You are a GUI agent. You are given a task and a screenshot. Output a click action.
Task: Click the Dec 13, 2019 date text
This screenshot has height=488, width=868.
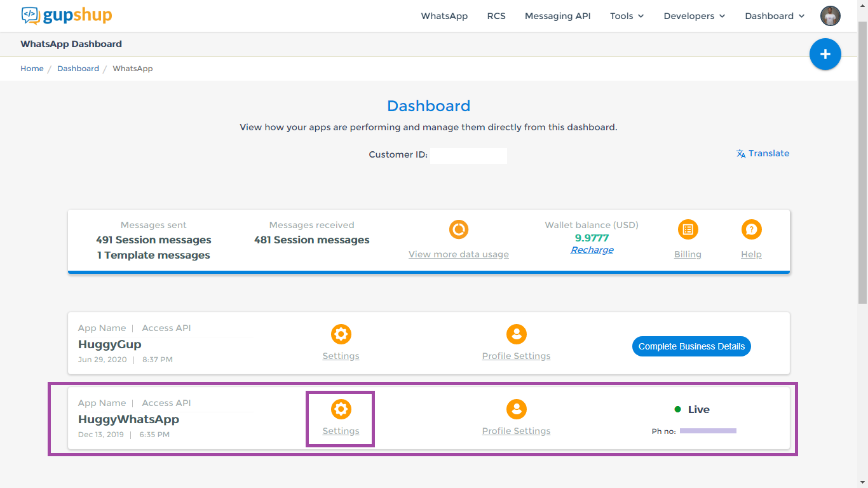101,435
